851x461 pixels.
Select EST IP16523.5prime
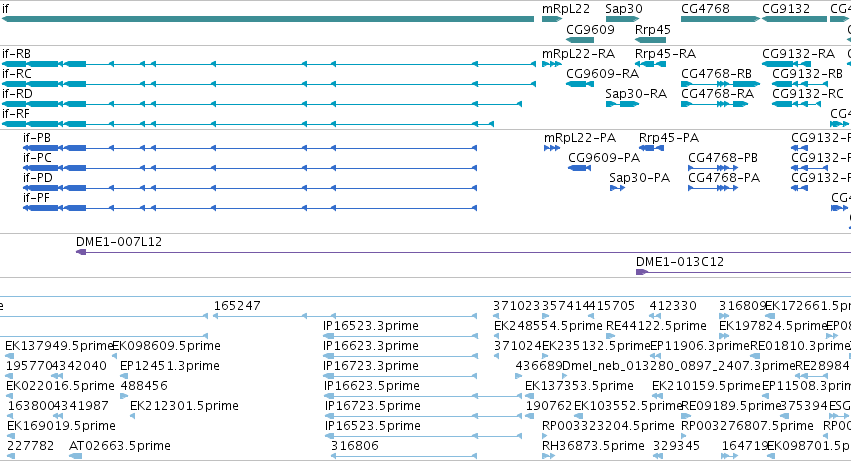[x=423, y=435]
